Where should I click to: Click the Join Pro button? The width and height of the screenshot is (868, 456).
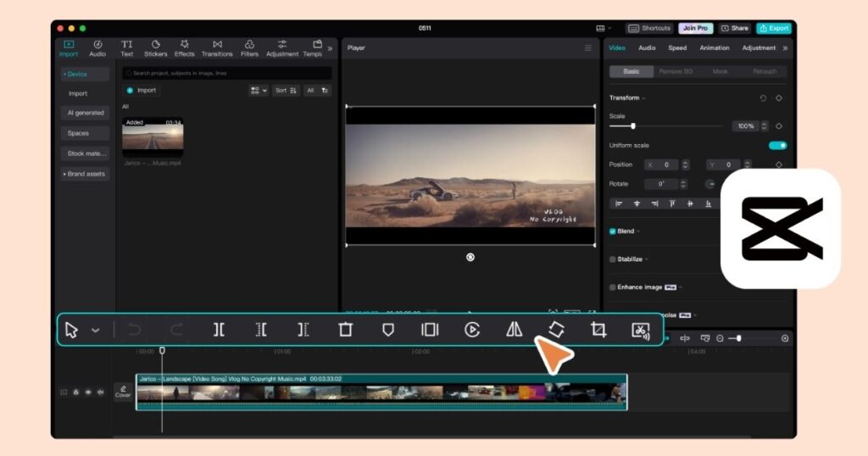click(x=695, y=28)
